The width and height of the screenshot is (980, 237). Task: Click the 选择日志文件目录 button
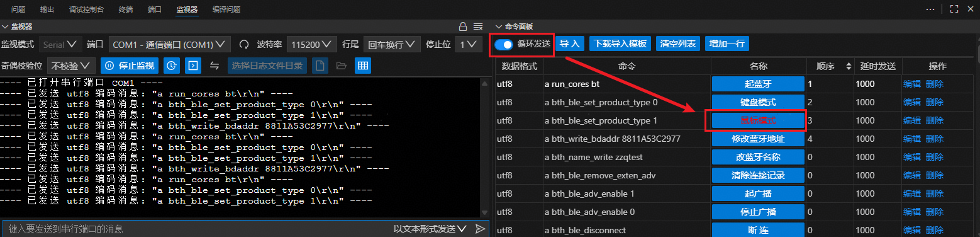click(267, 66)
